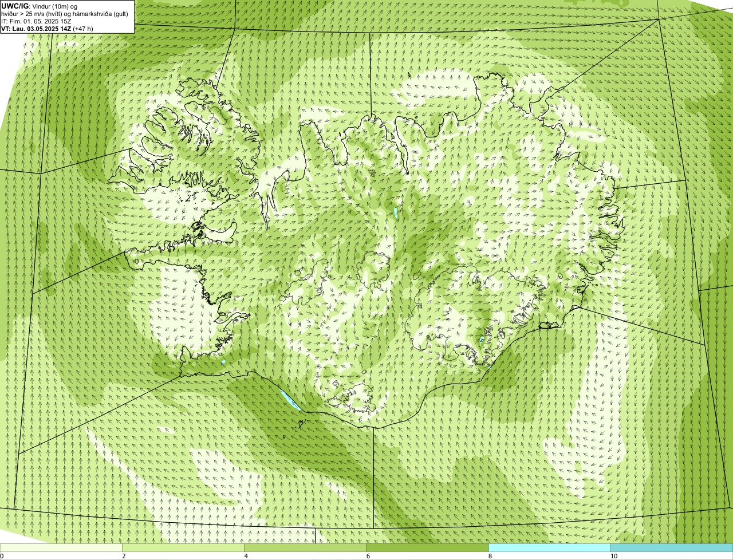
Task: Click the 'UWC/IG: Vindur (10m) og' title line
Action: (40, 6)
